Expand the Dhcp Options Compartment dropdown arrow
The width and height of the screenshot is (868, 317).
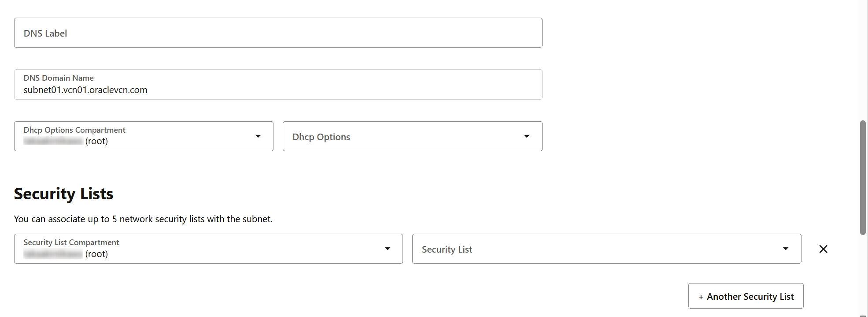pyautogui.click(x=258, y=136)
